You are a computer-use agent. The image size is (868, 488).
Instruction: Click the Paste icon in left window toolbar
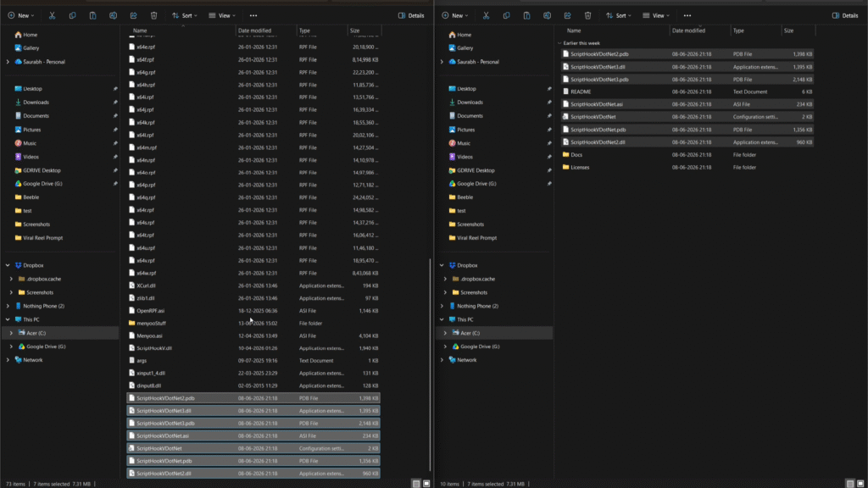pos(92,15)
